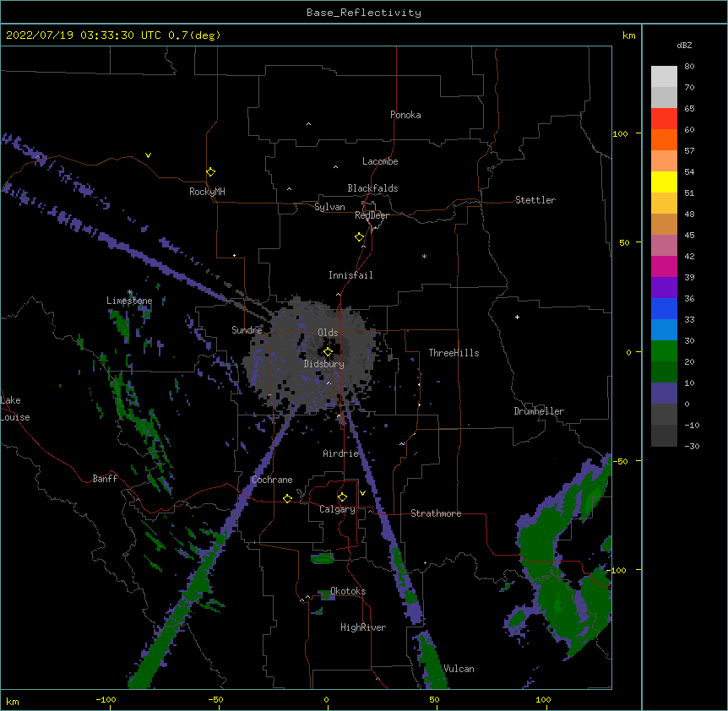This screenshot has width=728, height=711.
Task: Click the ThreeHills label
Action: 454,353
